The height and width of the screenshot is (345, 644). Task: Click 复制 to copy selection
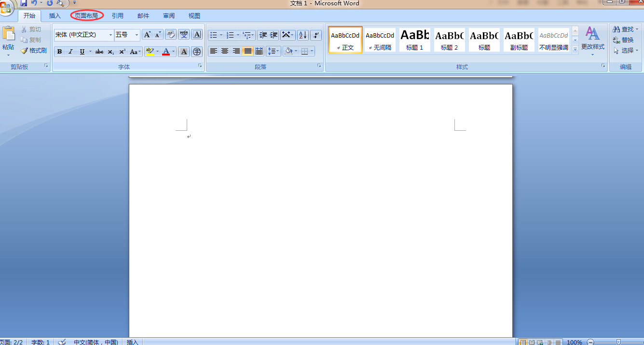coord(31,40)
